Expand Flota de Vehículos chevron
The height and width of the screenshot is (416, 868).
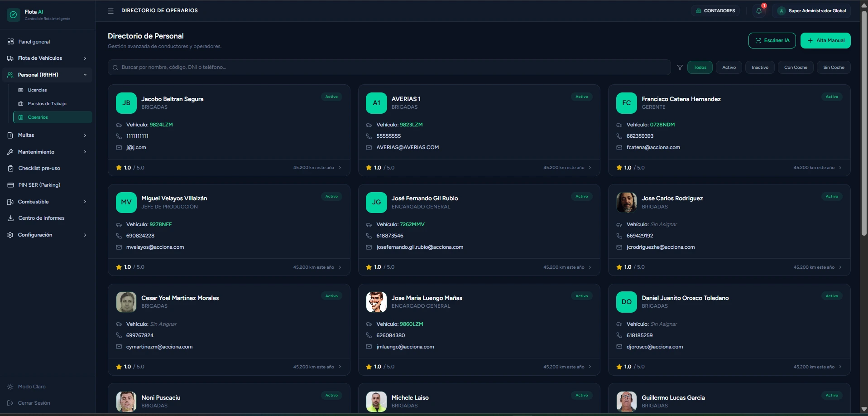point(85,58)
